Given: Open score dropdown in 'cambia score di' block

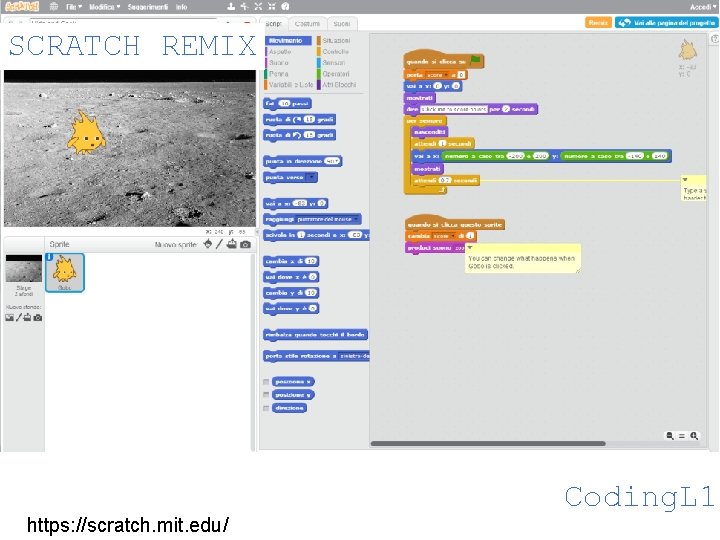Looking at the screenshot, I should pyautogui.click(x=443, y=236).
